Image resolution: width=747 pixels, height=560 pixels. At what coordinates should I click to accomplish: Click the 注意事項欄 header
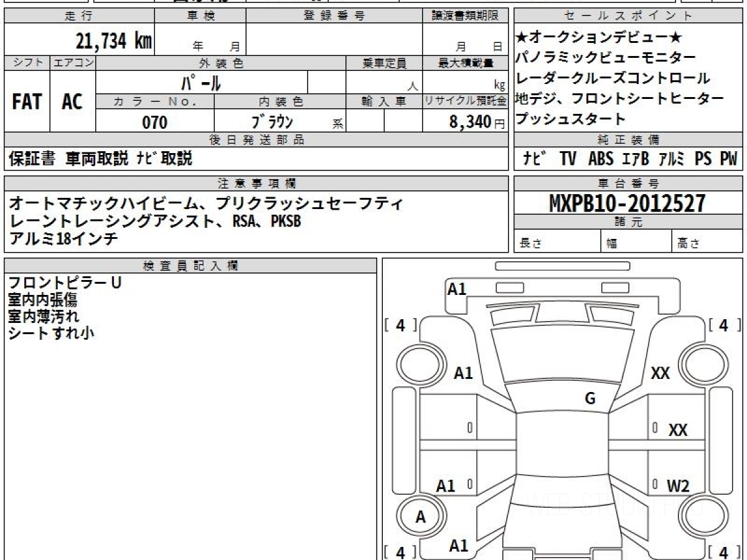coord(256,184)
